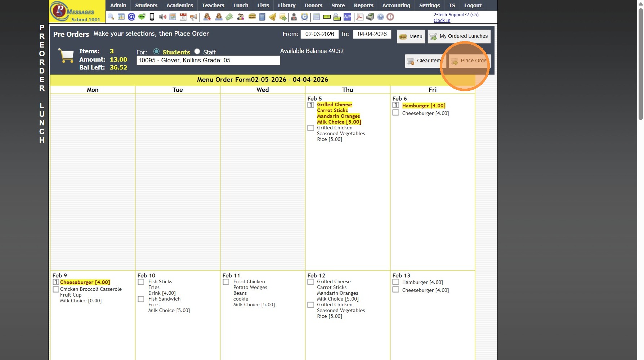
Task: Click the megaphone icon
Action: click(x=193, y=17)
